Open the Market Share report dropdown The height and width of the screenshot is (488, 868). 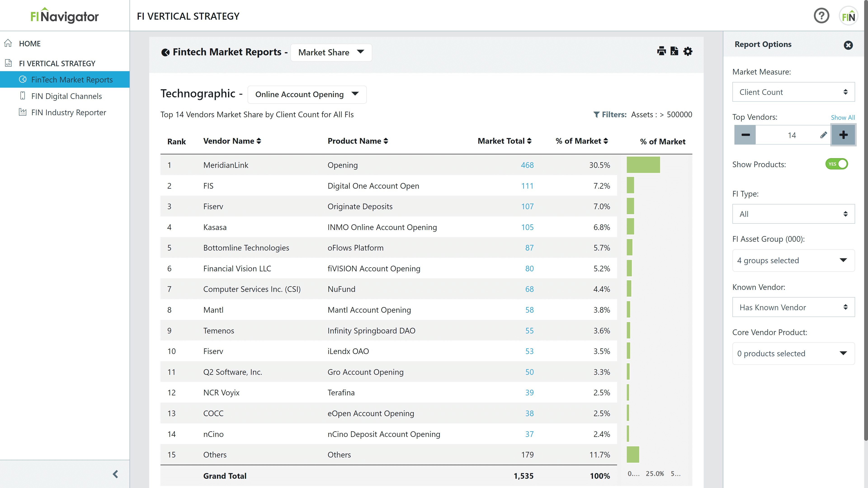tap(331, 52)
